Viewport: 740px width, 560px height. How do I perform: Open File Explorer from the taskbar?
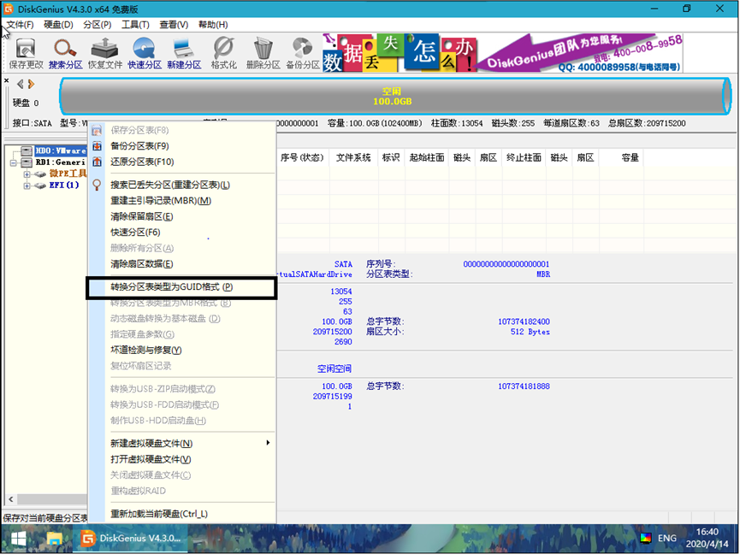click(x=54, y=539)
